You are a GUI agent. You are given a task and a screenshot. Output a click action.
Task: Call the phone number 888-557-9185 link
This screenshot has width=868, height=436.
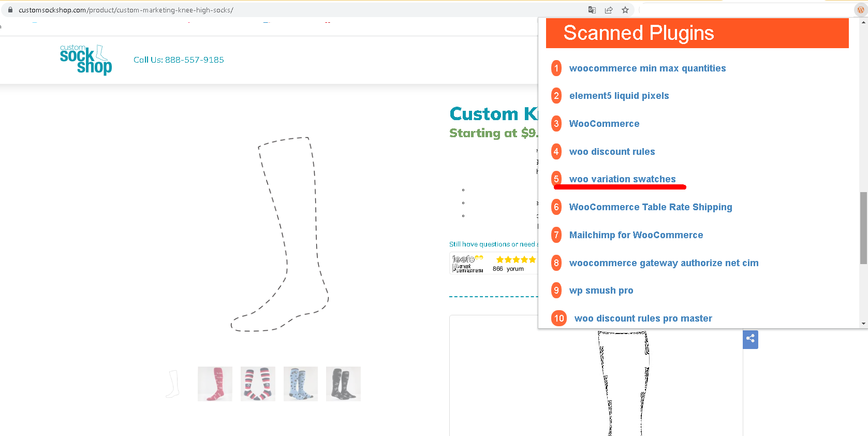[179, 60]
